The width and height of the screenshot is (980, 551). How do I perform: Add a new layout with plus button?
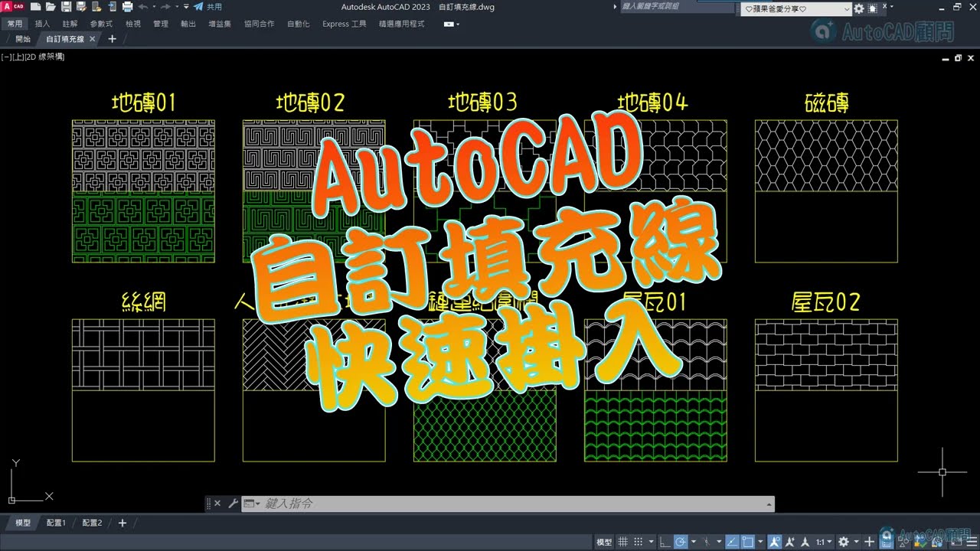tap(122, 523)
